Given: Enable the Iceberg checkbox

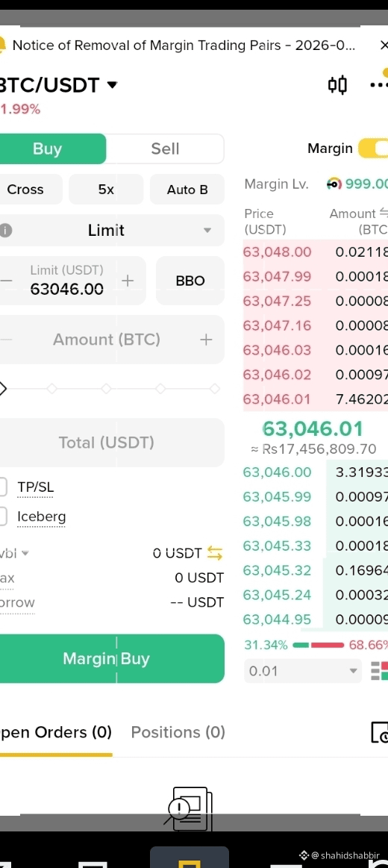Looking at the screenshot, I should click(3, 516).
